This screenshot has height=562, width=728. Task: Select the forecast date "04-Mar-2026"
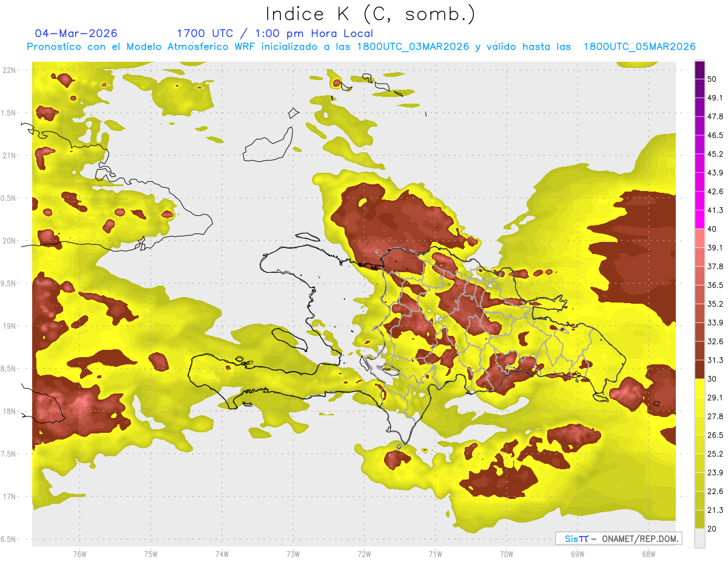coord(76,33)
